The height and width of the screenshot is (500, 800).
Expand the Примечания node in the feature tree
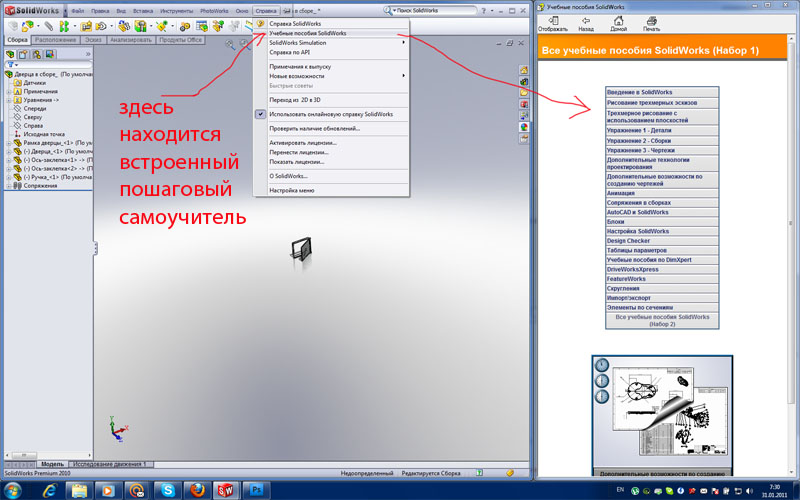(9, 91)
